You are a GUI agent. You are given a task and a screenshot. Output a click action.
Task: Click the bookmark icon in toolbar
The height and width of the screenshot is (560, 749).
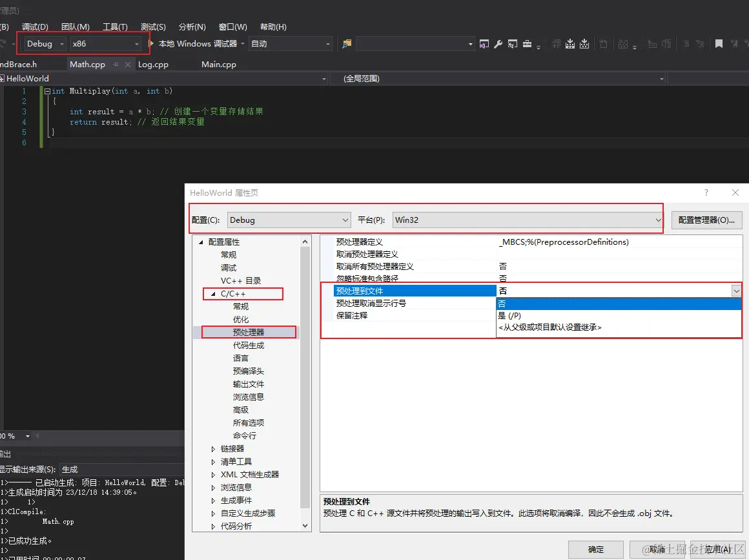click(719, 44)
